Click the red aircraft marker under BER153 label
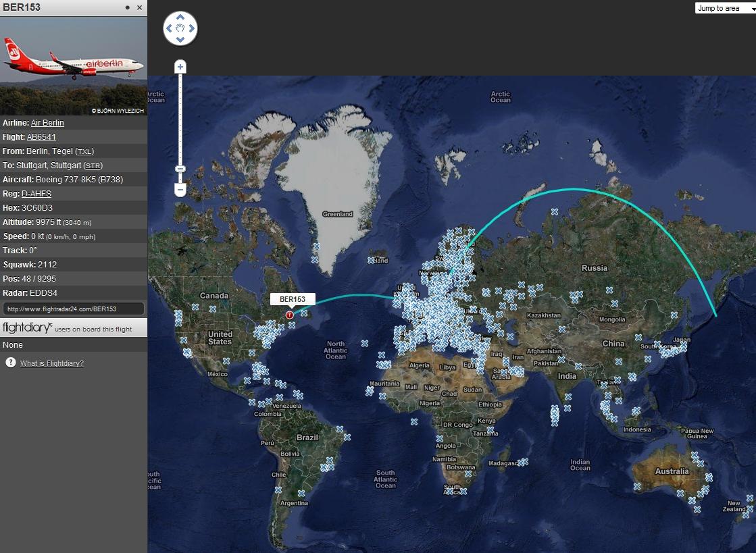The height and width of the screenshot is (553, 756). point(290,315)
